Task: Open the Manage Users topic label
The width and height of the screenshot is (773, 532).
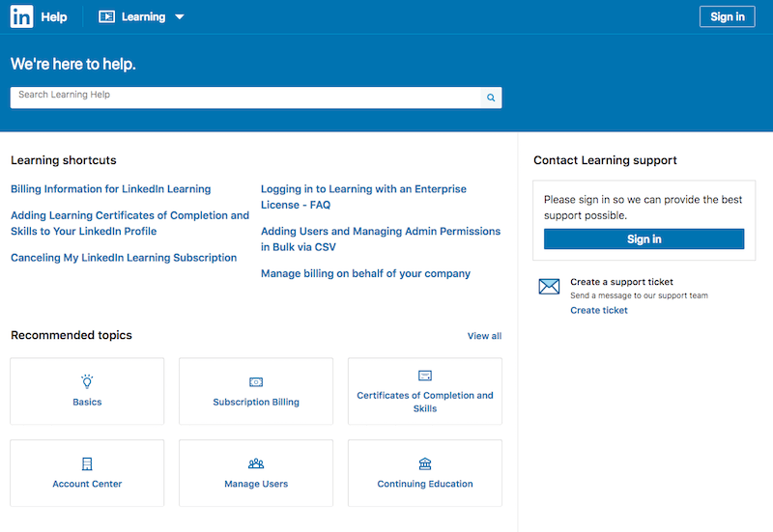Action: coord(256,484)
